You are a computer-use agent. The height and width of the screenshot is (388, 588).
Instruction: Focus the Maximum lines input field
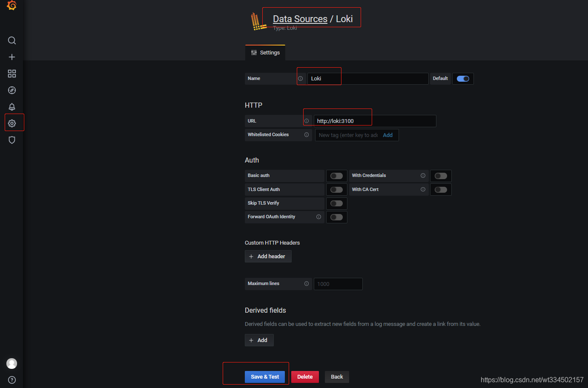[x=338, y=284]
